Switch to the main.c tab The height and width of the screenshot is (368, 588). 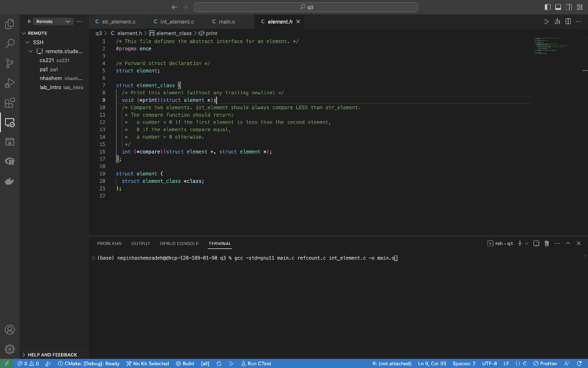(223, 21)
